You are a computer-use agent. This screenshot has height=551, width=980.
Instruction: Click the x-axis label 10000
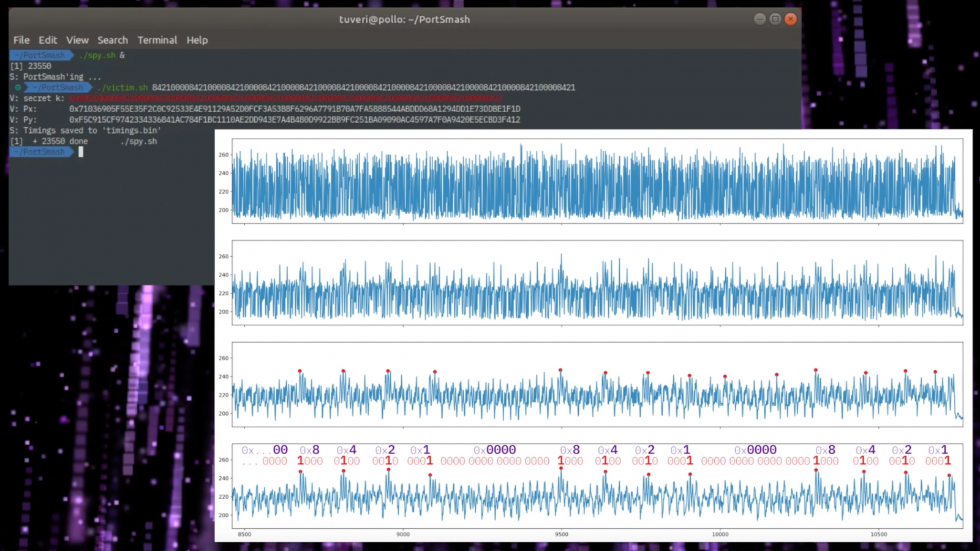(x=720, y=534)
